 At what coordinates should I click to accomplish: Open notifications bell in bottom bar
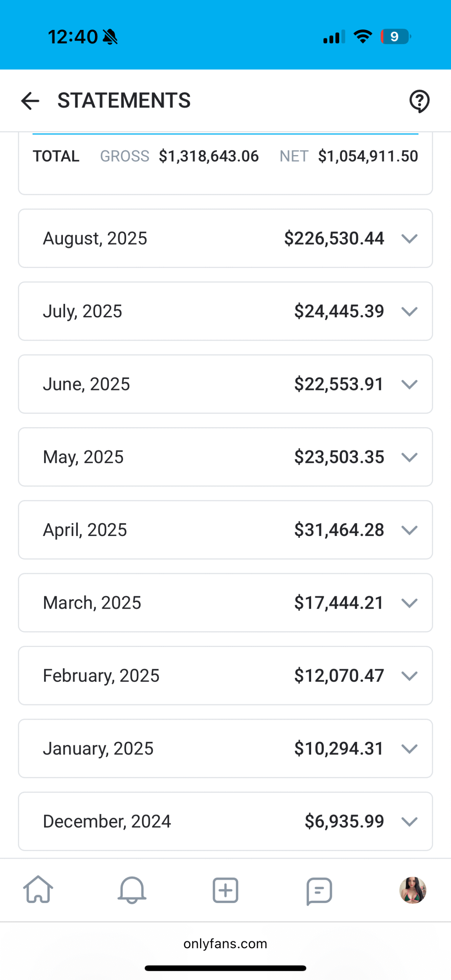(132, 890)
